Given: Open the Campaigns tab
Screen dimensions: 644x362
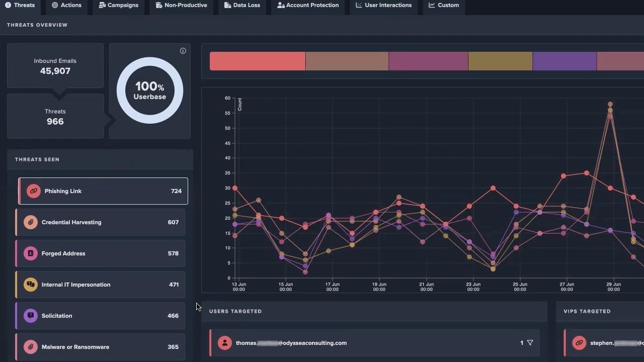Looking at the screenshot, I should pyautogui.click(x=118, y=5).
